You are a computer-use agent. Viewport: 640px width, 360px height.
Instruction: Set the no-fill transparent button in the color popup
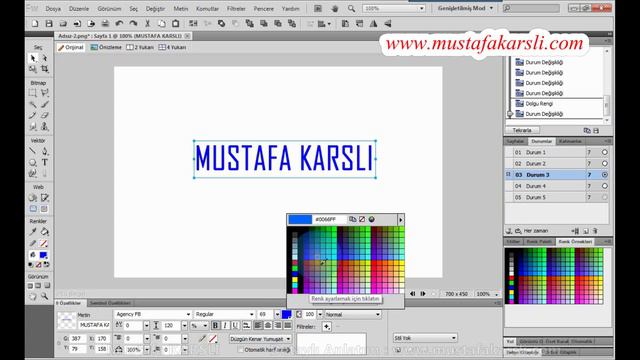tap(362, 219)
